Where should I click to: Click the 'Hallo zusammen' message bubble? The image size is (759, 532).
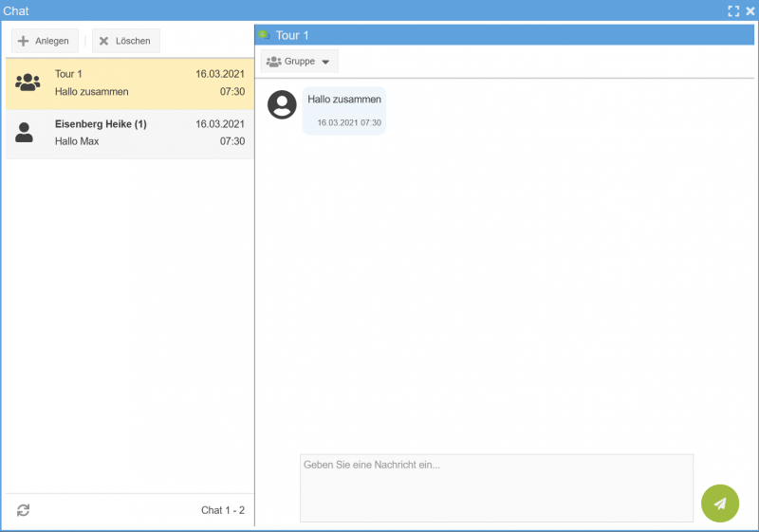[x=344, y=110]
